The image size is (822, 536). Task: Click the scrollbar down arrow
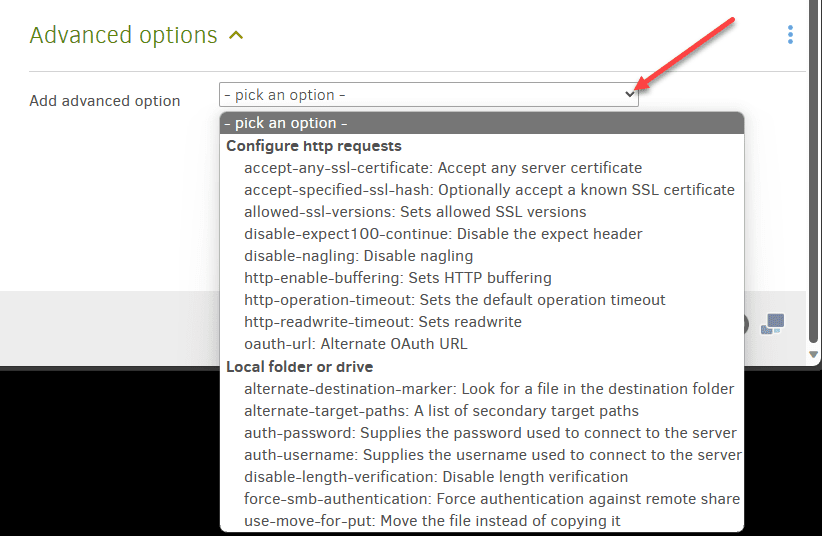point(814,355)
